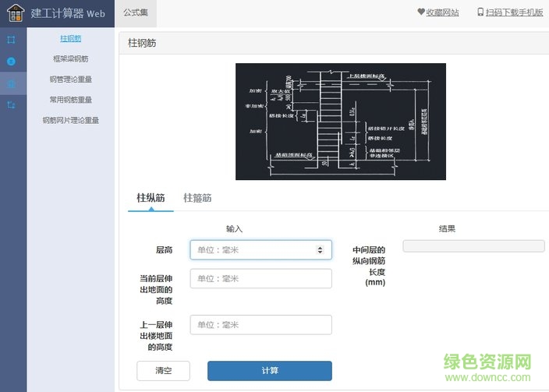The width and height of the screenshot is (549, 392).
Task: Click the column rebar diagram image
Action: coord(341,122)
